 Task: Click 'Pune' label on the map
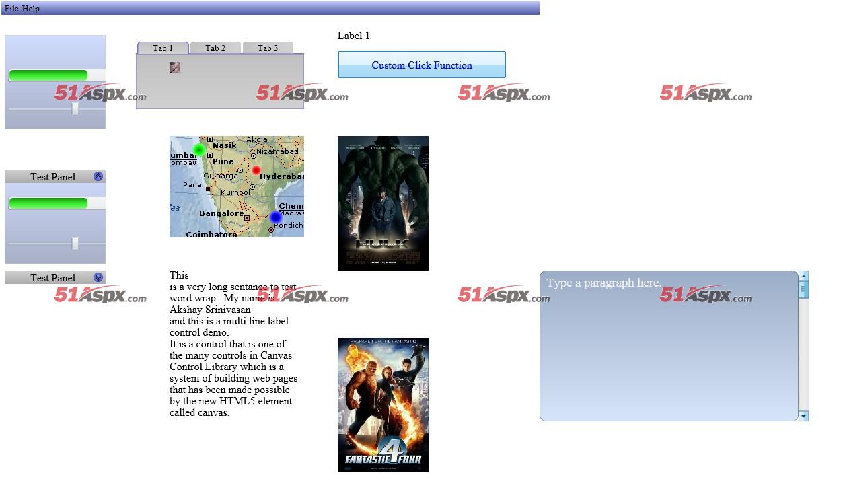[223, 161]
